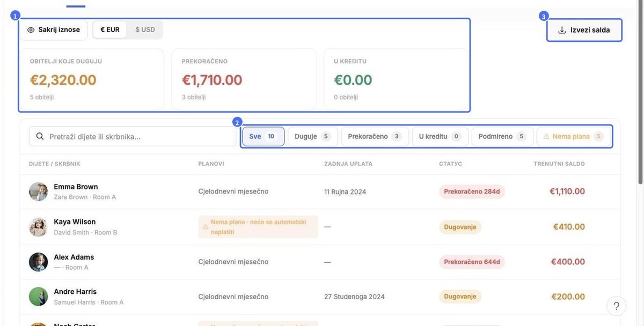Click the Obitelji koje duguju summary card
This screenshot has height=326, width=644.
(92, 80)
